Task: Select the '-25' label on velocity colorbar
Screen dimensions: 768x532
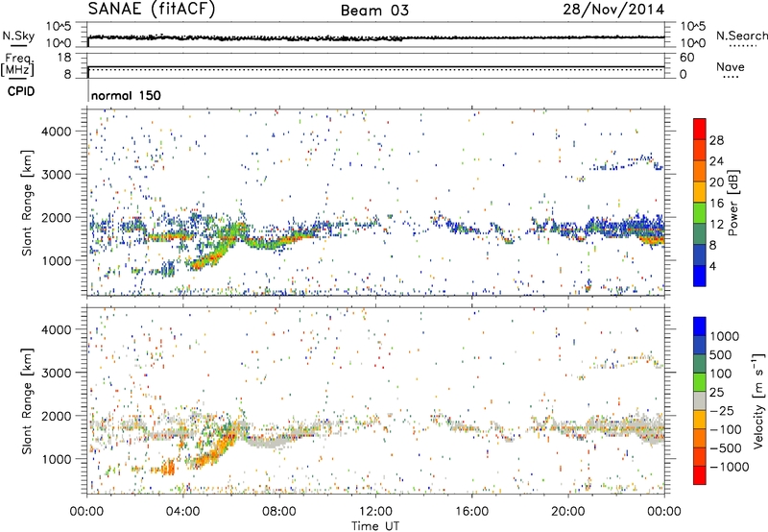Action: coord(722,410)
